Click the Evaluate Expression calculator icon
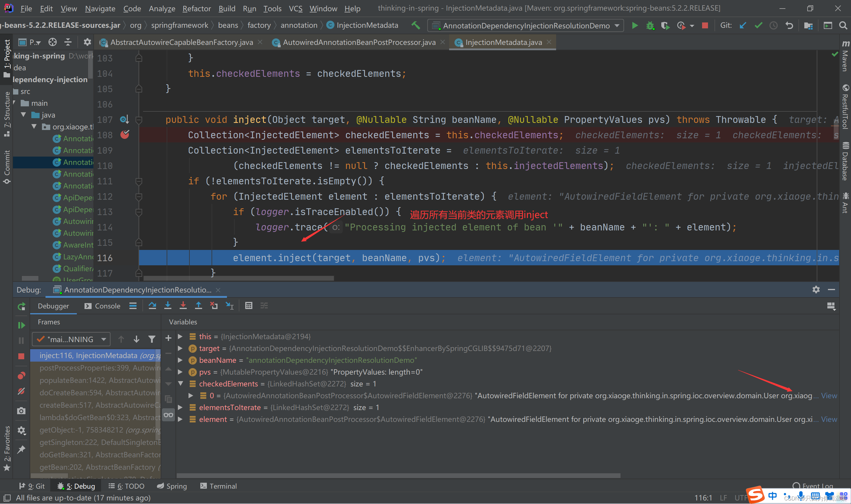Viewport: 851px width, 504px height. (x=249, y=306)
